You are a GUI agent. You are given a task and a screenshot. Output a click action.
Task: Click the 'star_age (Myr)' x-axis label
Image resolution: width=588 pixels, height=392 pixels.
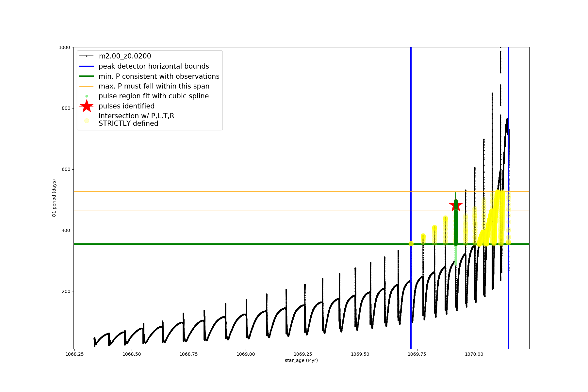[301, 360]
